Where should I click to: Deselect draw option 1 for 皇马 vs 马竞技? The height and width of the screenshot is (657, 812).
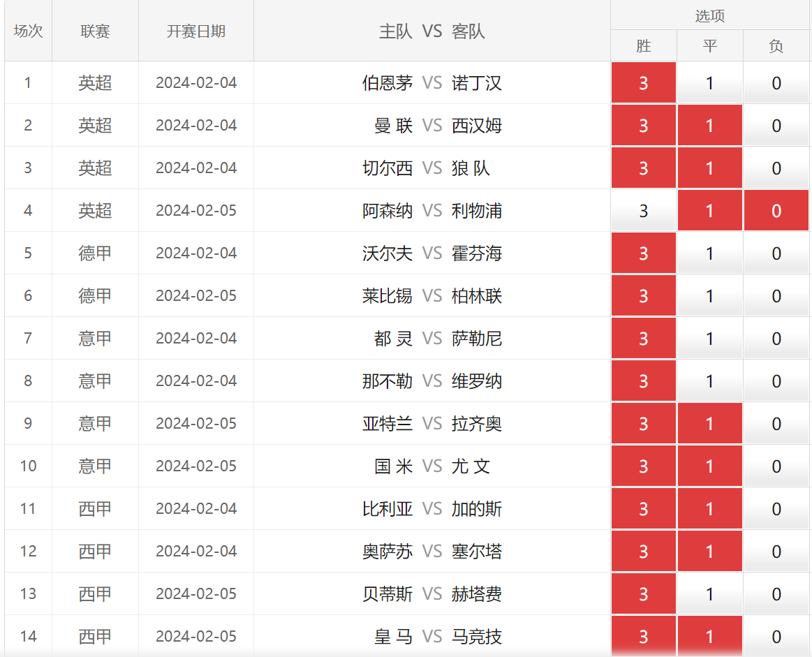click(x=709, y=636)
